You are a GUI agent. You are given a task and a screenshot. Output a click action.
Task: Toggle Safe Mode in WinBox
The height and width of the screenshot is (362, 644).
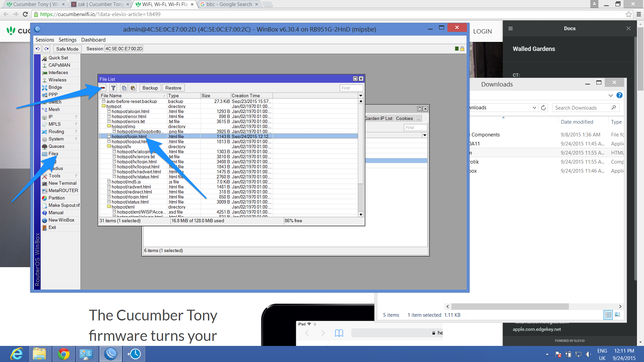tap(67, 49)
